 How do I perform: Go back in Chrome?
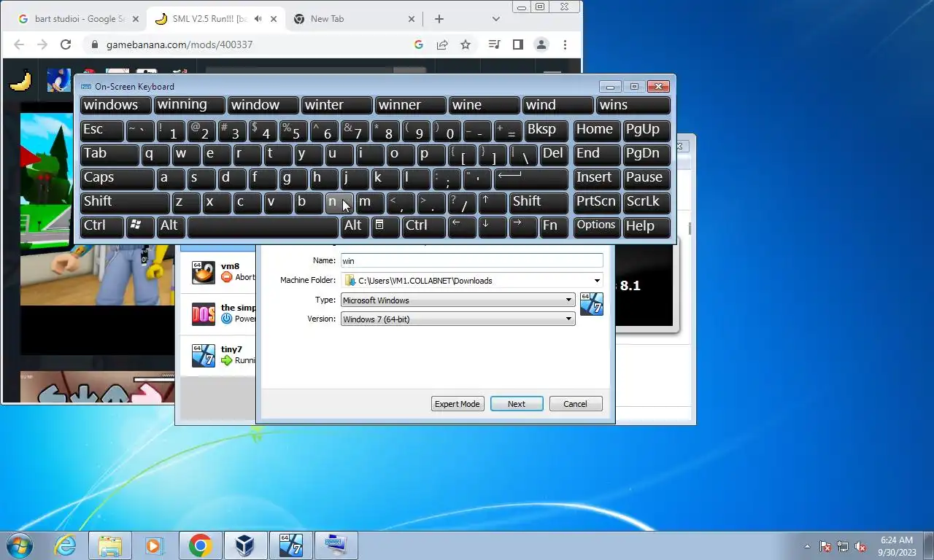tap(19, 44)
